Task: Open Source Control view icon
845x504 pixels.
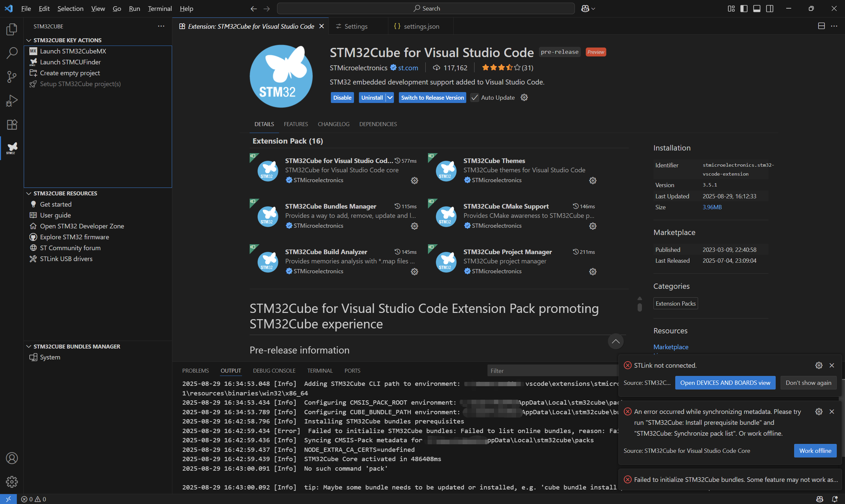Action: click(x=12, y=77)
